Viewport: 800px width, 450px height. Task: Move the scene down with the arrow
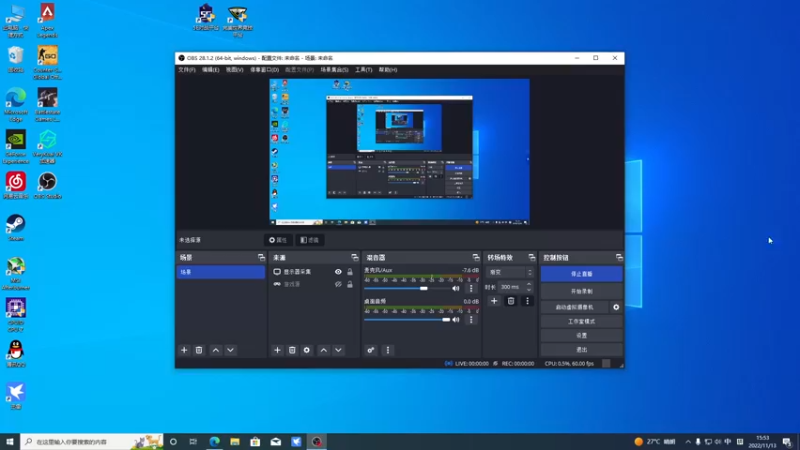pos(231,350)
